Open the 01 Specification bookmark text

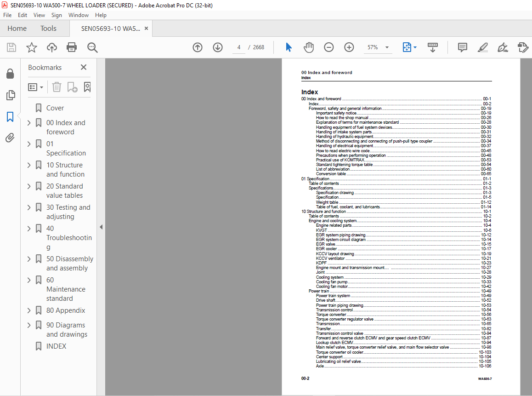tap(66, 149)
